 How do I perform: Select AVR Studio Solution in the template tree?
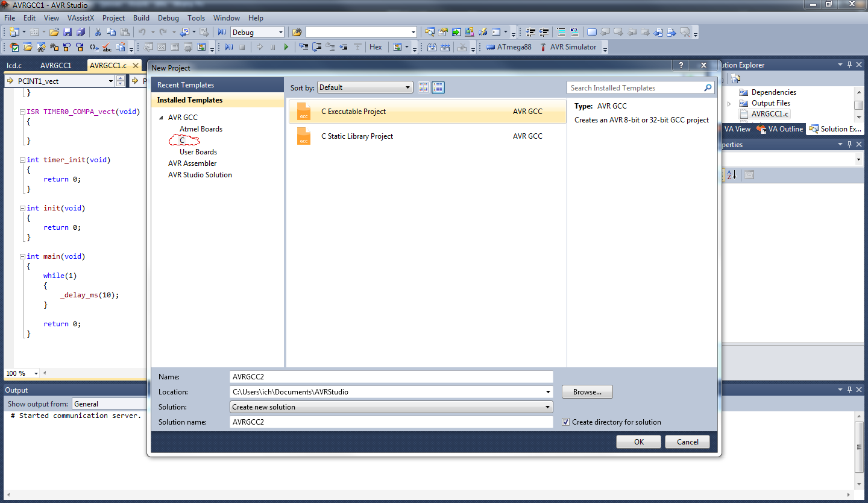(200, 175)
